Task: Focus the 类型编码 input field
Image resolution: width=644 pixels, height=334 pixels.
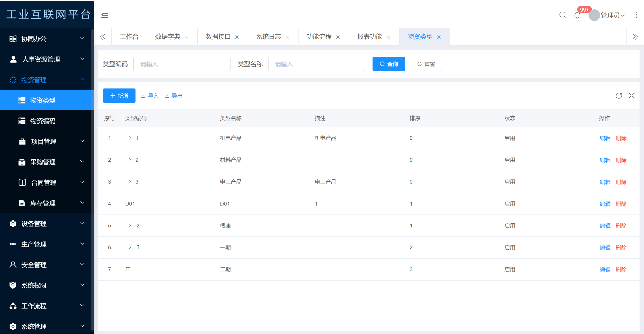Action: point(182,64)
